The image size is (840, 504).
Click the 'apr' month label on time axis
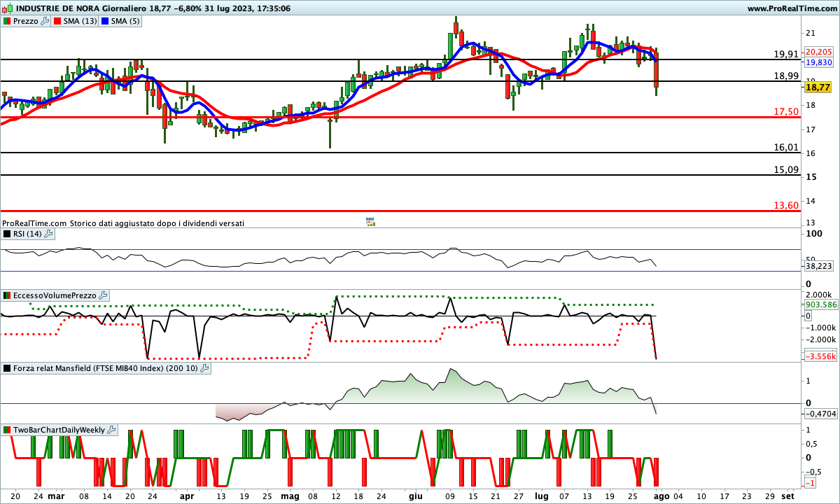coord(187,495)
